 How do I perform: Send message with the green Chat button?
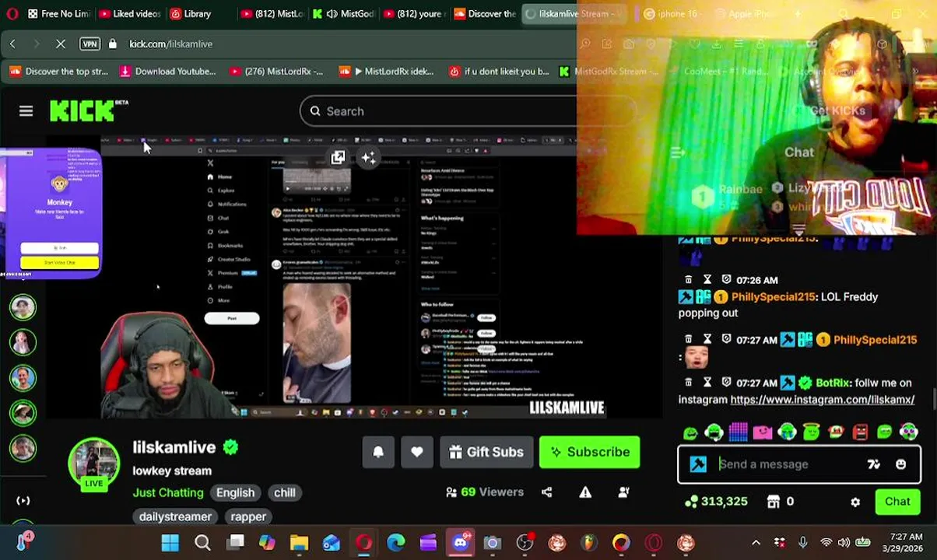coord(897,502)
